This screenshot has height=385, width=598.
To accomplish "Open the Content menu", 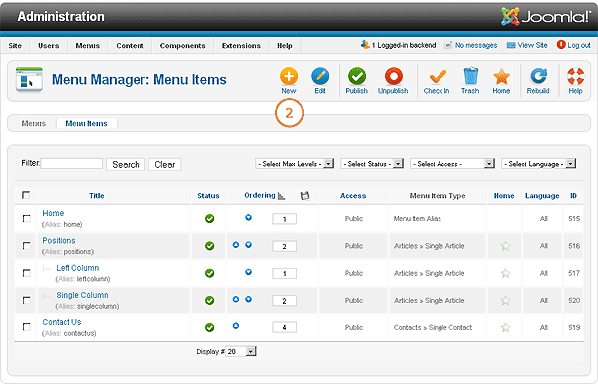I will (x=130, y=46).
